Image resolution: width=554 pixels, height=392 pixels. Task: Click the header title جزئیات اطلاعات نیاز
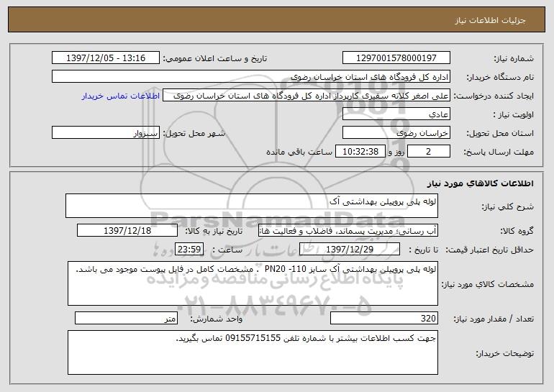pyautogui.click(x=490, y=20)
